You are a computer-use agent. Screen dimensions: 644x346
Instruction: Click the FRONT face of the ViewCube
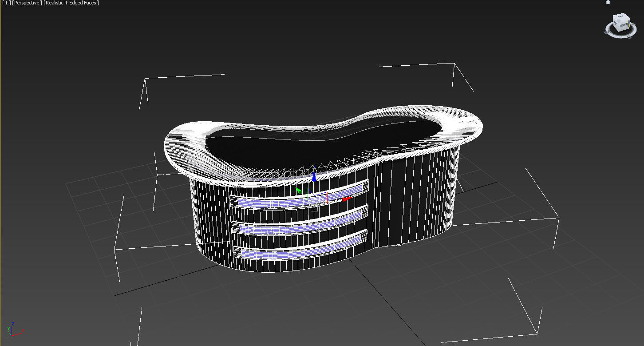624,26
